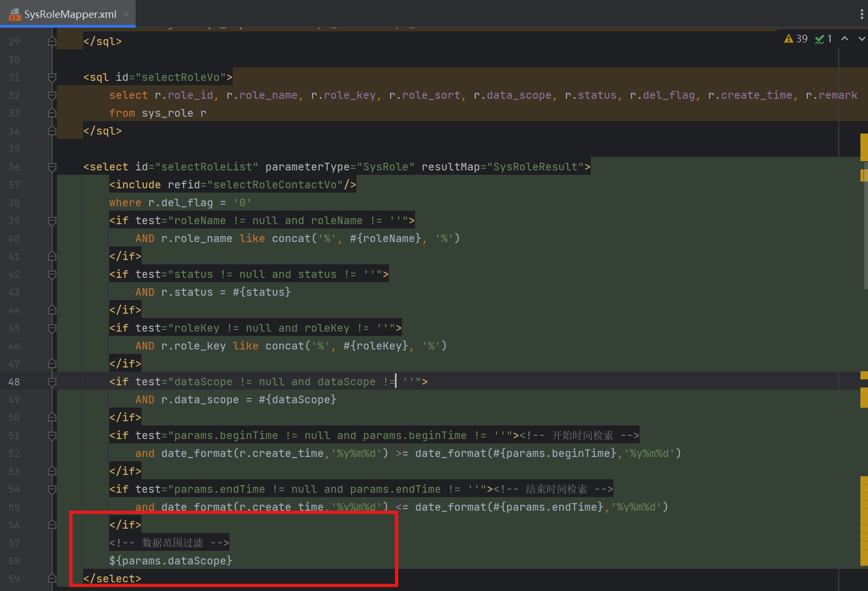The width and height of the screenshot is (868, 591).
Task: Select the SysRoleMapper.xml editor tab
Action: [70, 14]
